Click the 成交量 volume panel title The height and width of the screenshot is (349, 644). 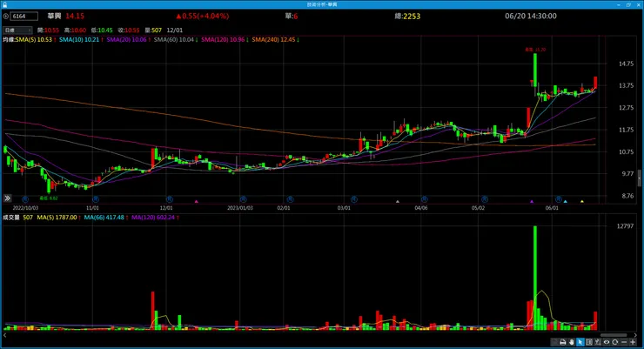(11, 218)
